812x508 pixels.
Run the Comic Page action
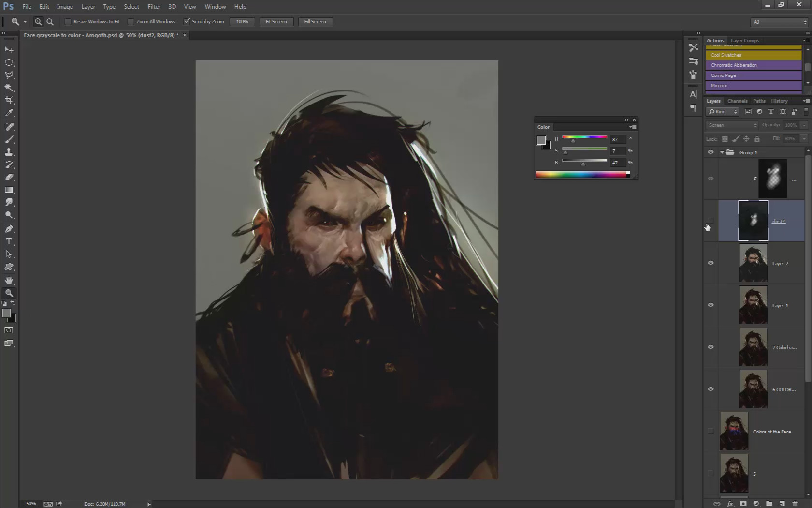(753, 75)
